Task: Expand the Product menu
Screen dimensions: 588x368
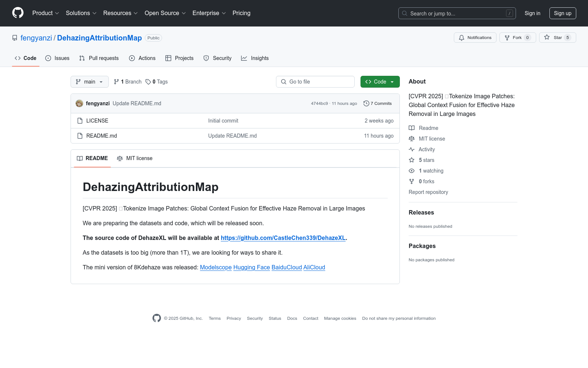Action: pos(46,13)
